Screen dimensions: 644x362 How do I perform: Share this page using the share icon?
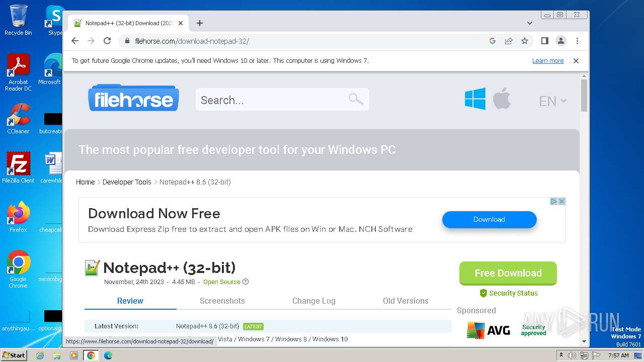509,41
